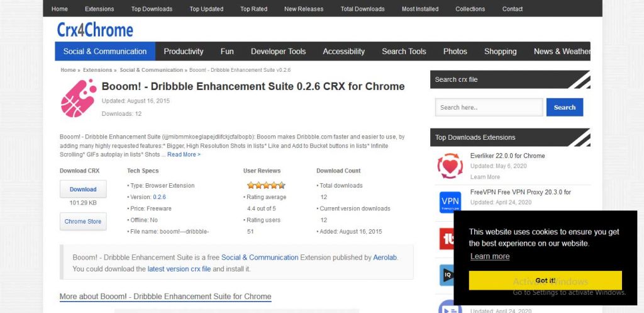
Task: Go to New Releases menu item
Action: [304, 9]
